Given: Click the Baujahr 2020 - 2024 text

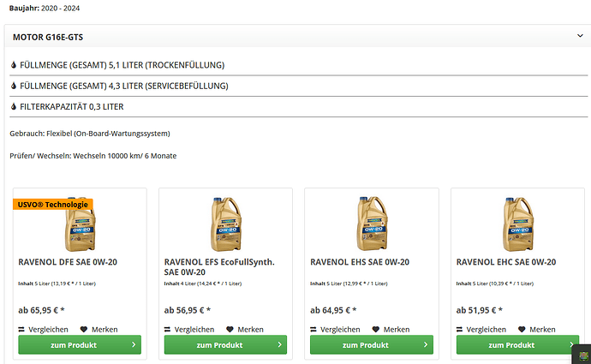Looking at the screenshot, I should pyautogui.click(x=45, y=9).
